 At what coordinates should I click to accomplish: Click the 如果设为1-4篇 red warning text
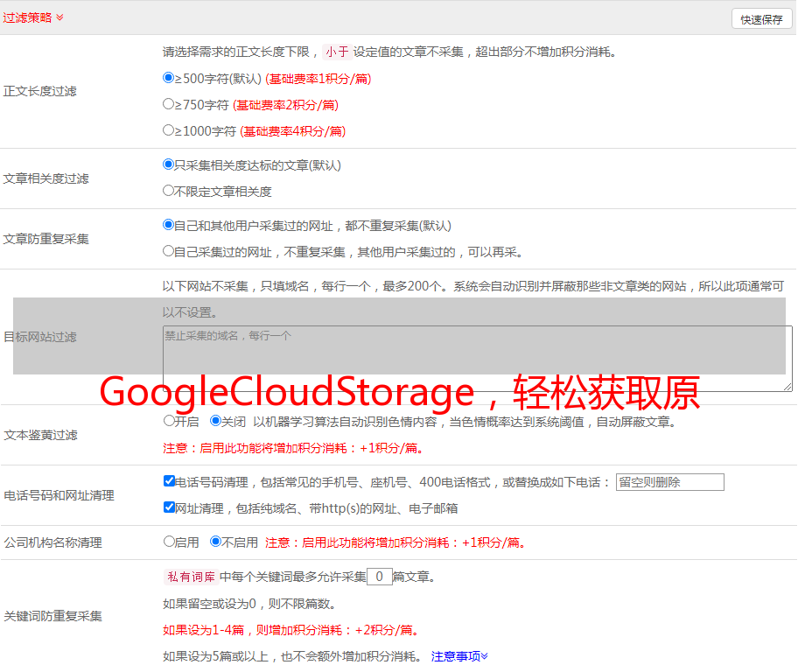(x=292, y=630)
